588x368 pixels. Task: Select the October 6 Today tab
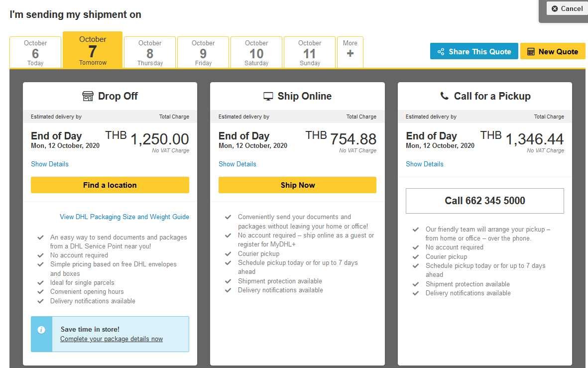point(35,52)
